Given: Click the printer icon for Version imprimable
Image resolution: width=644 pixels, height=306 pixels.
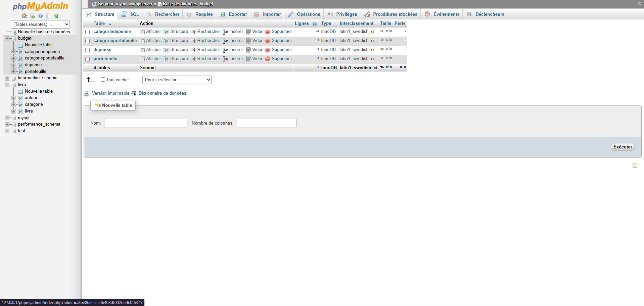Looking at the screenshot, I should tap(87, 94).
